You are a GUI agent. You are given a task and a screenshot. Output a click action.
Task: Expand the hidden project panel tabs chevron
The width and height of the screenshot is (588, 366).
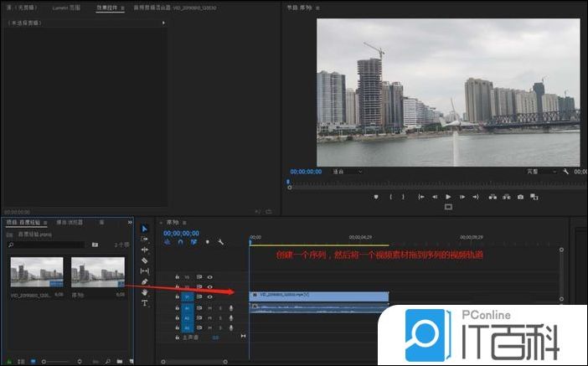[130, 222]
